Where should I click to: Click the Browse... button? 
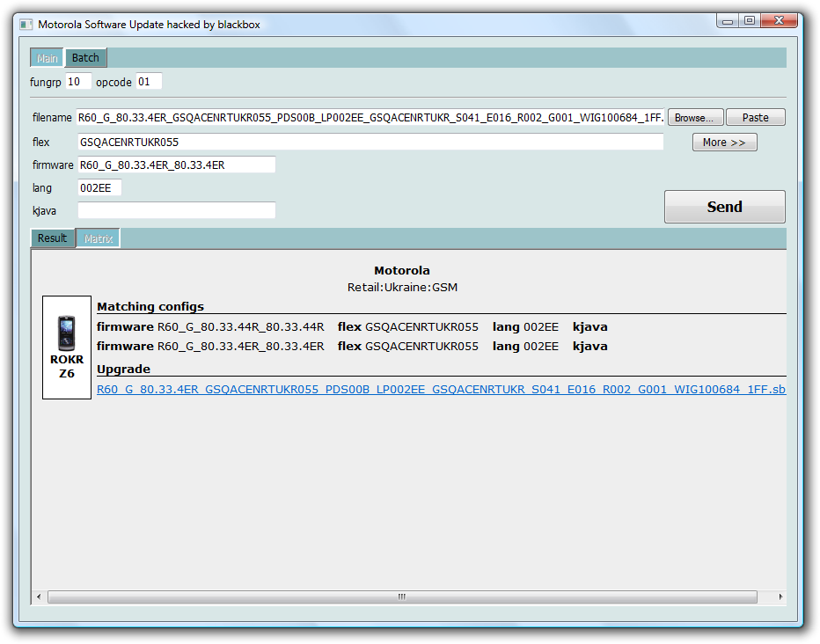tap(696, 118)
